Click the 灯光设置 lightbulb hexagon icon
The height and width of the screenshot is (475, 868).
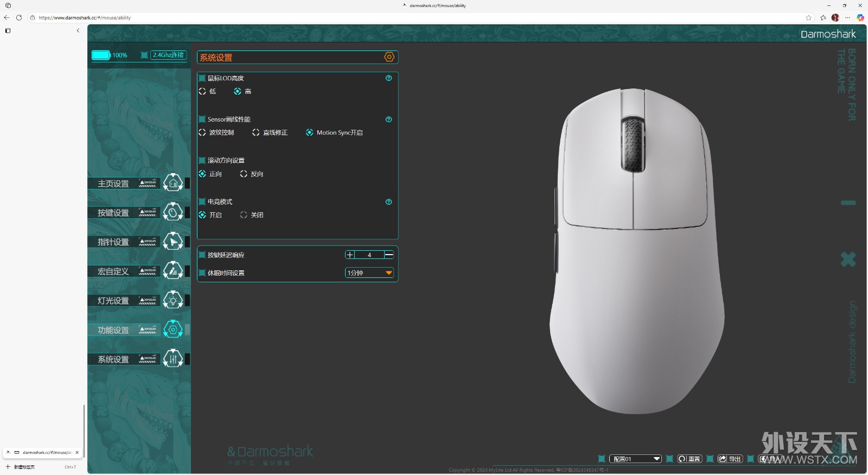pos(173,300)
